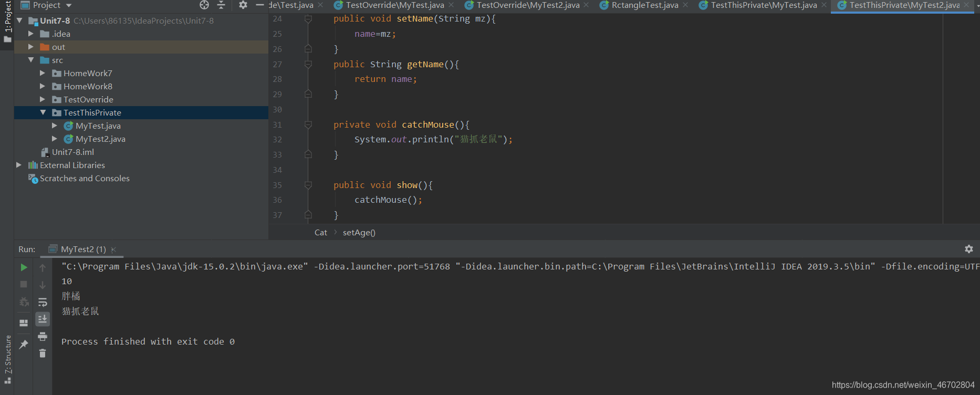This screenshot has width=980, height=395.
Task: Click Cat in the editor breadcrumb
Action: (320, 233)
